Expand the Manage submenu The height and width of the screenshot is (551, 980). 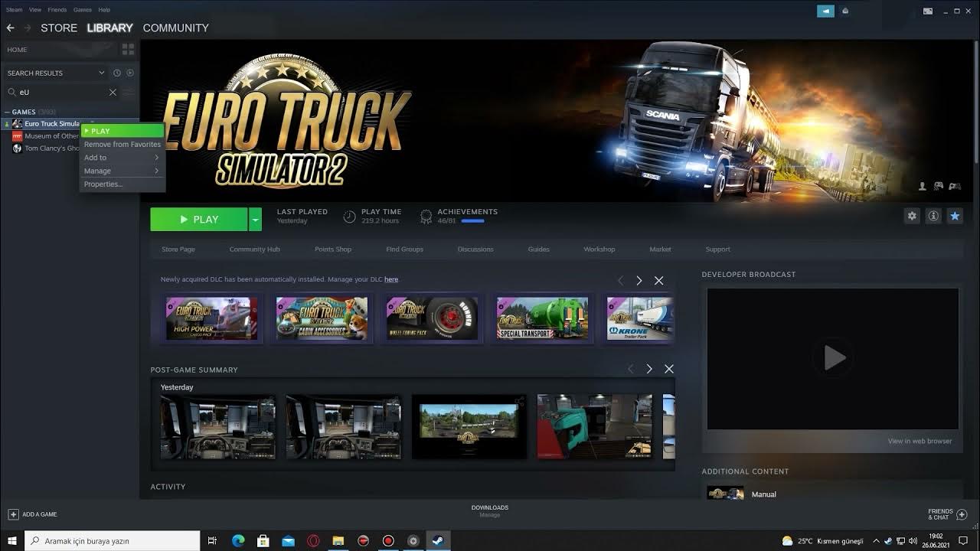pyautogui.click(x=122, y=171)
